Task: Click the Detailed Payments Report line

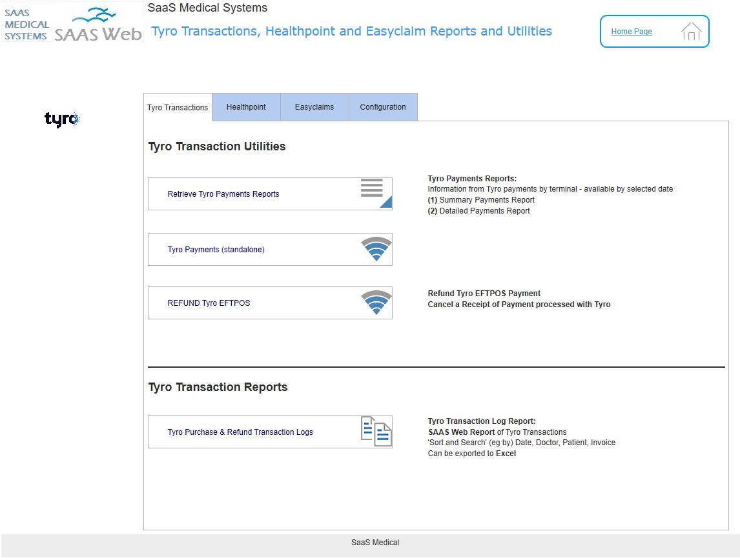Action: tap(478, 211)
